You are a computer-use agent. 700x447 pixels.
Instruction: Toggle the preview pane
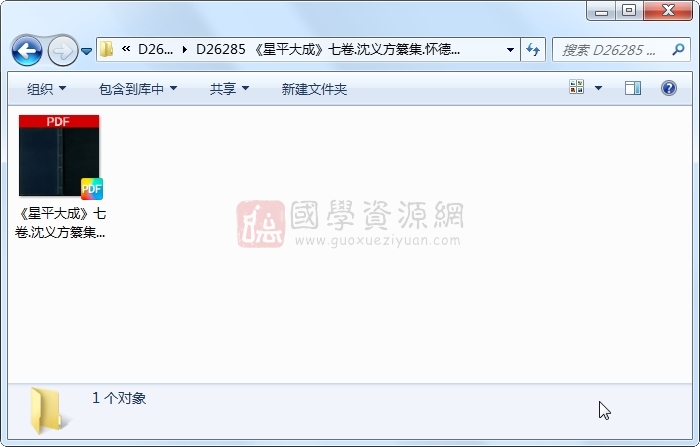[x=633, y=88]
